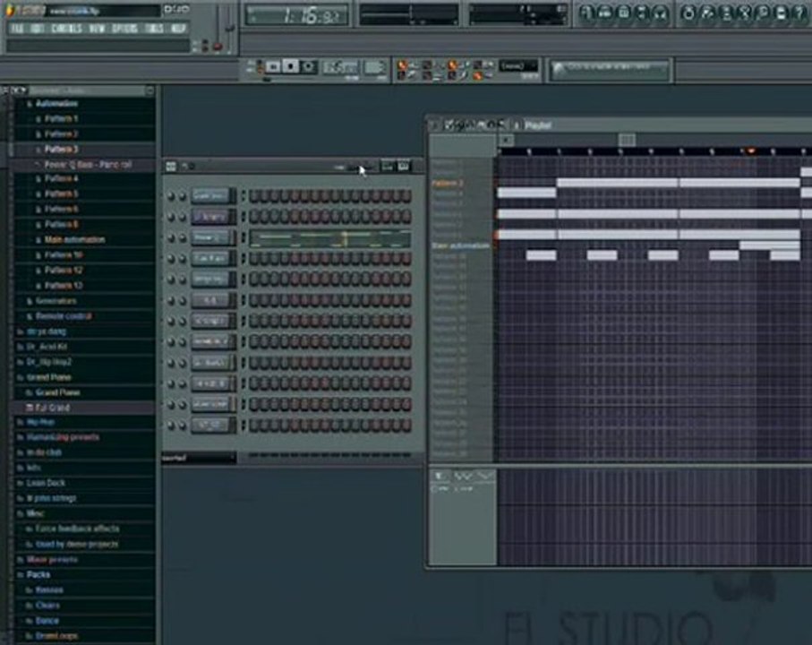Viewport: 812px width, 645px height.
Task: Toggle the last step of the bottom channel row
Action: pyautogui.click(x=406, y=426)
